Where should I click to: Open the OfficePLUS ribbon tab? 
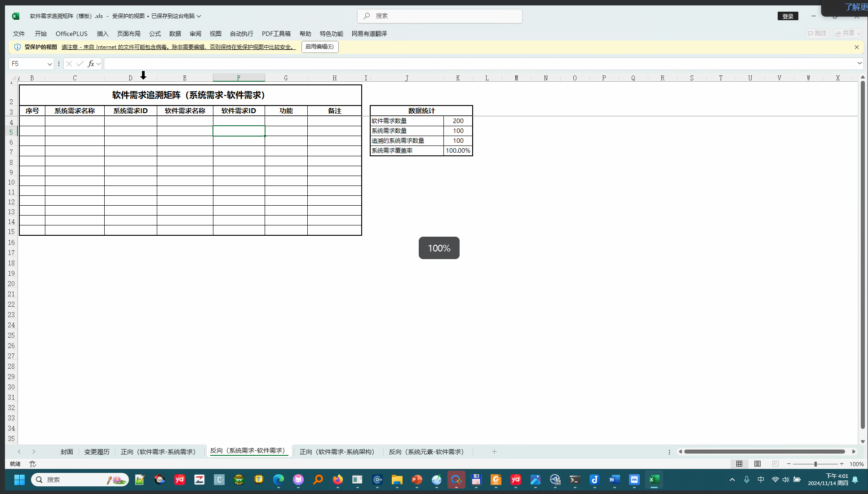pyautogui.click(x=71, y=34)
